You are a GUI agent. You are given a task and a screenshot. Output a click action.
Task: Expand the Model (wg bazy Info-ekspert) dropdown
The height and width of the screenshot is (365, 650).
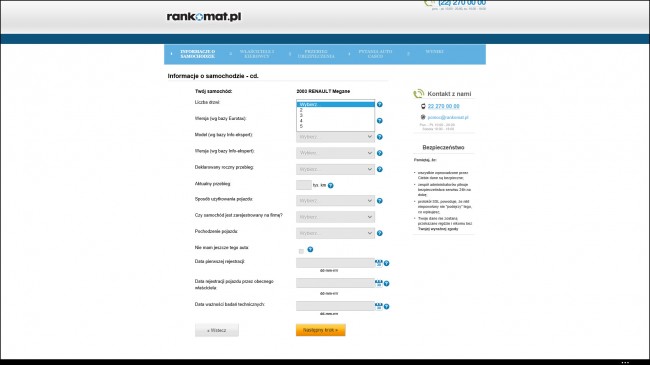(335, 137)
